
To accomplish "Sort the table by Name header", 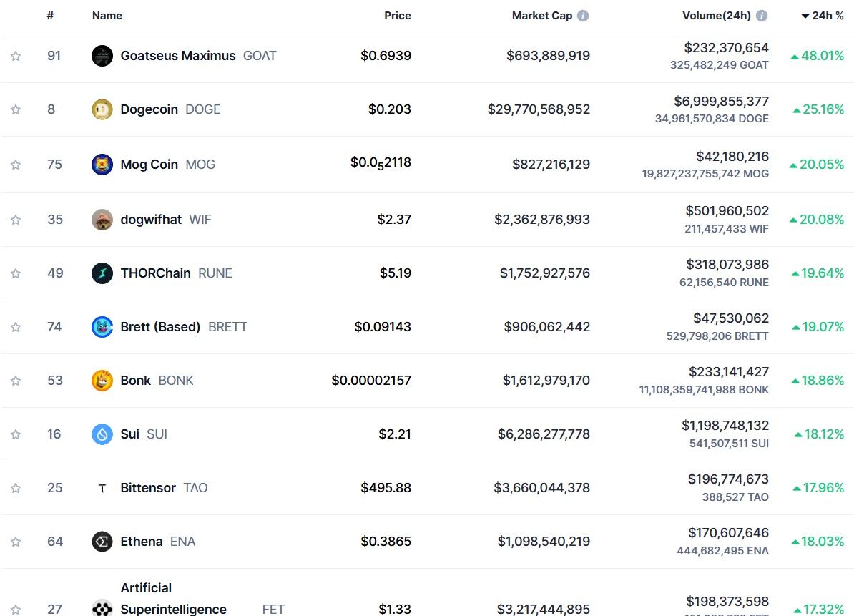I will [107, 16].
